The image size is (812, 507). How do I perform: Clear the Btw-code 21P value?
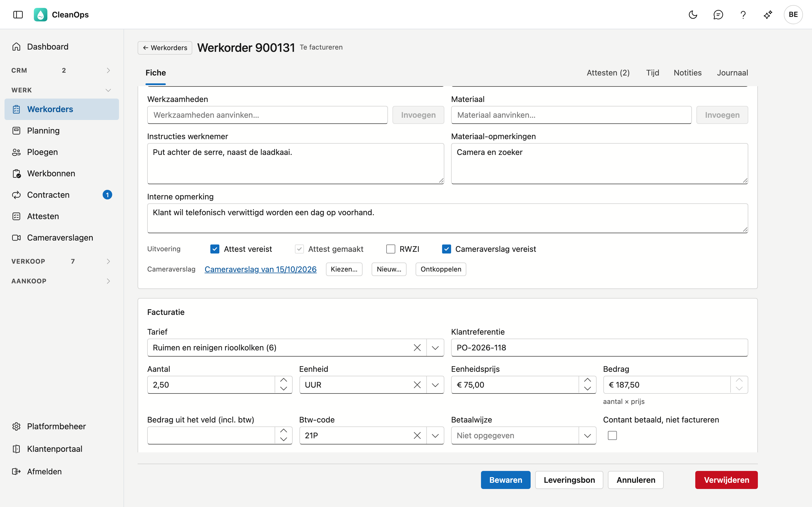coord(417,435)
